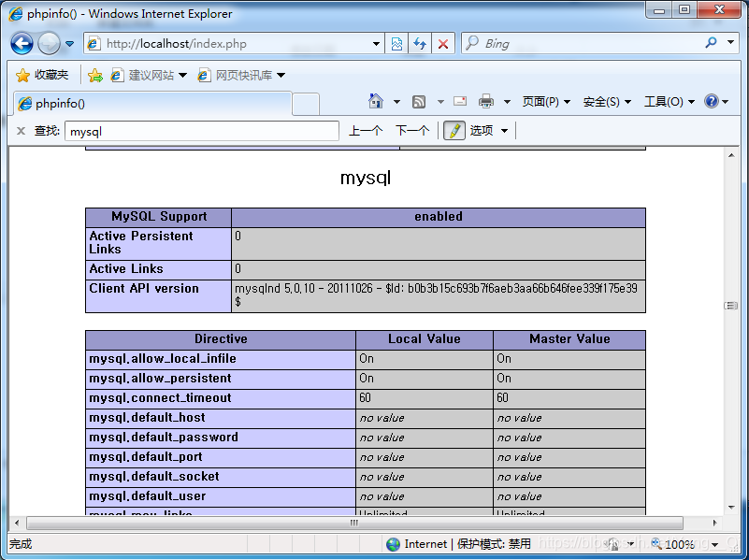Click the Home page icon

click(376, 101)
